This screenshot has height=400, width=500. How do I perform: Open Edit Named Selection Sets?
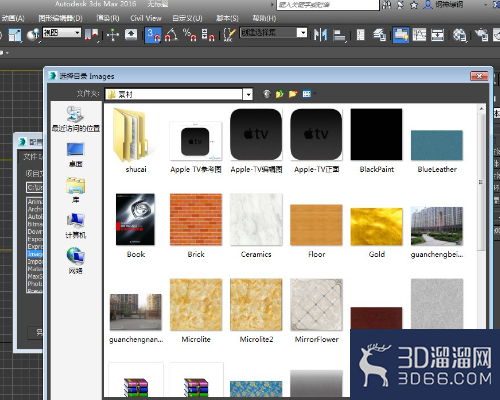(229, 35)
